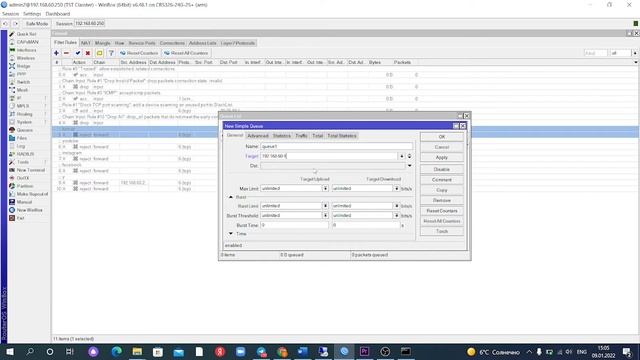Switch to the NAT tab

[x=85, y=43]
